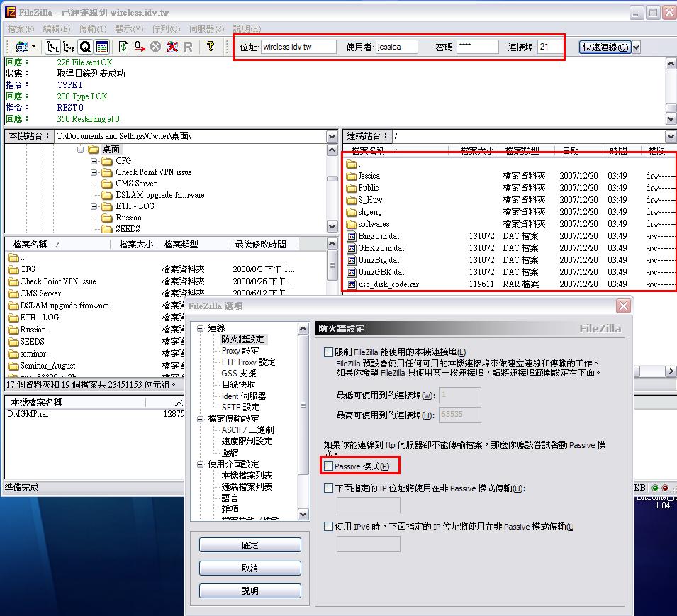Viewport: 677px width, 616px height.
Task: Click the disconnect from server icon
Action: coord(172,47)
